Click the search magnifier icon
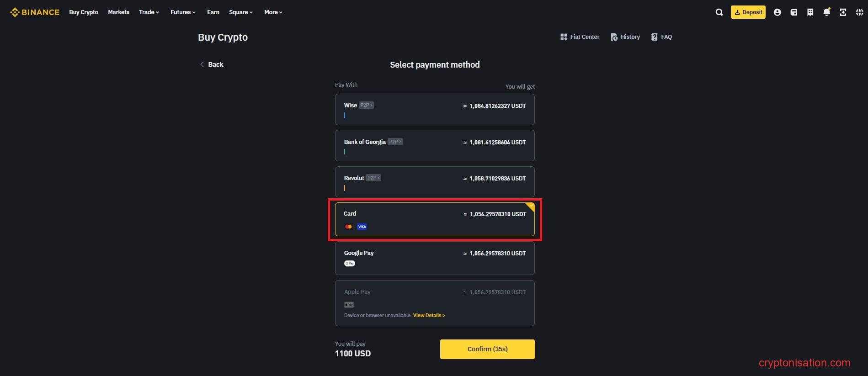 coord(719,12)
